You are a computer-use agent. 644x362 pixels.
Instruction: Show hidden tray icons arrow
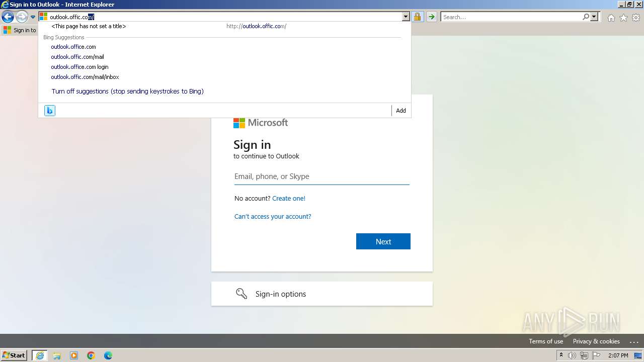coord(561,355)
